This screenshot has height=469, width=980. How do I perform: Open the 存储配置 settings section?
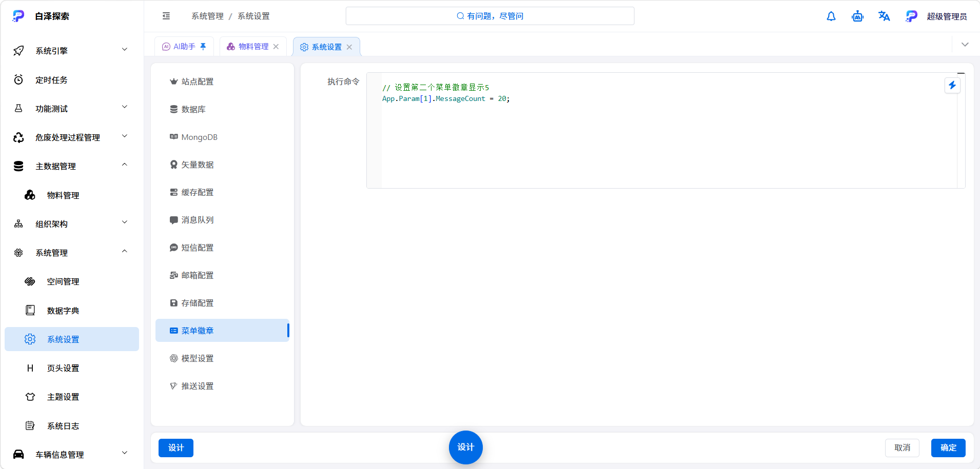[x=222, y=303]
